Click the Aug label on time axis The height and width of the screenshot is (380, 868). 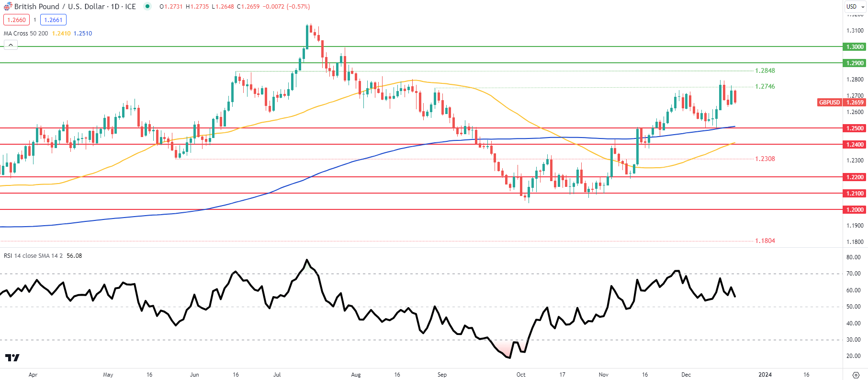coord(356,375)
